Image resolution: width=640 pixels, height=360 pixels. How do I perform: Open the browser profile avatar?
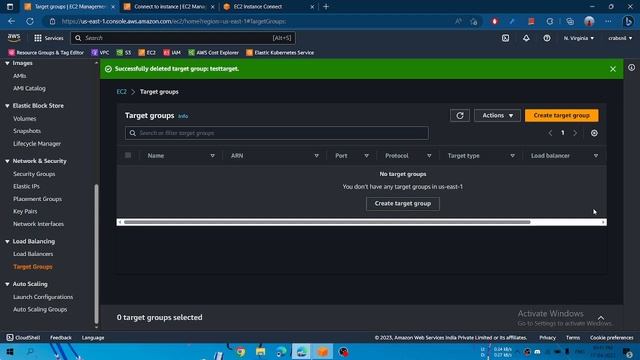click(589, 21)
